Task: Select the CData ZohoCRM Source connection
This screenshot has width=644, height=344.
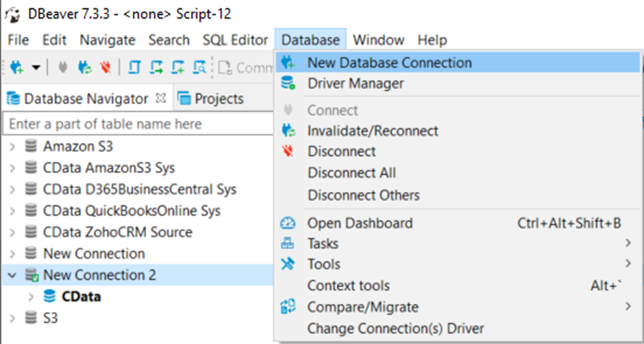Action: pos(117,232)
